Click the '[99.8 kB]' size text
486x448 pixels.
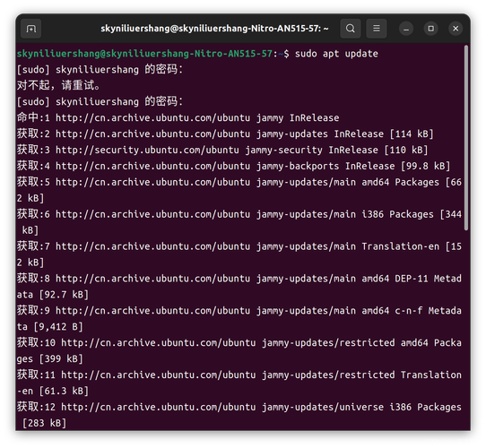[x=425, y=167]
